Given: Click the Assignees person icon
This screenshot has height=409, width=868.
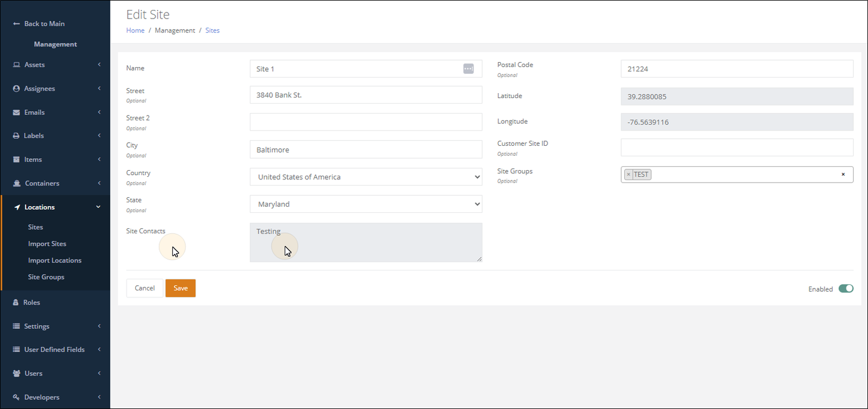Looking at the screenshot, I should pos(17,89).
